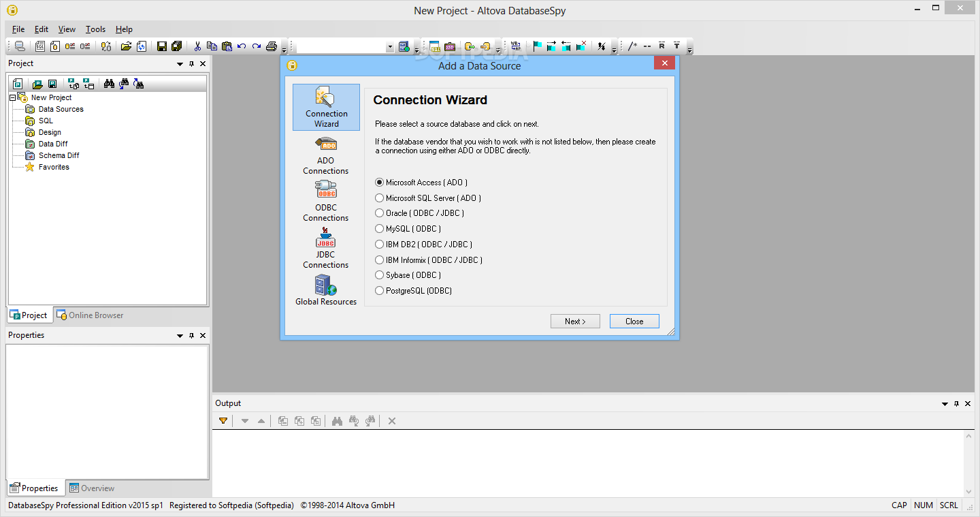This screenshot has width=980, height=517.
Task: Open Properties panel dropdown arrow menu
Action: (x=180, y=336)
